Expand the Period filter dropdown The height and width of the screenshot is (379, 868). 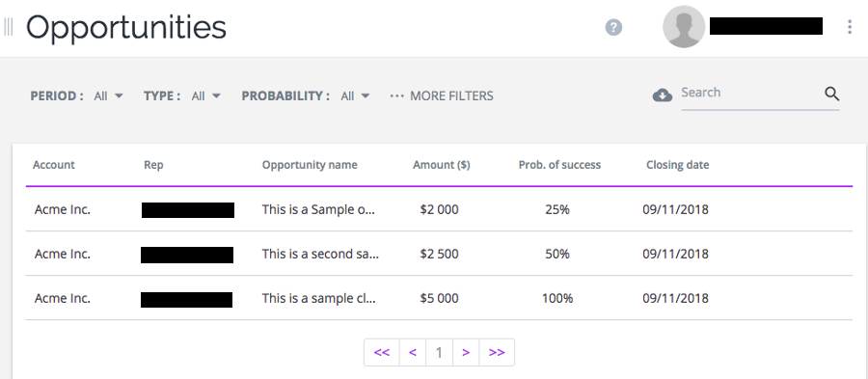tap(108, 95)
